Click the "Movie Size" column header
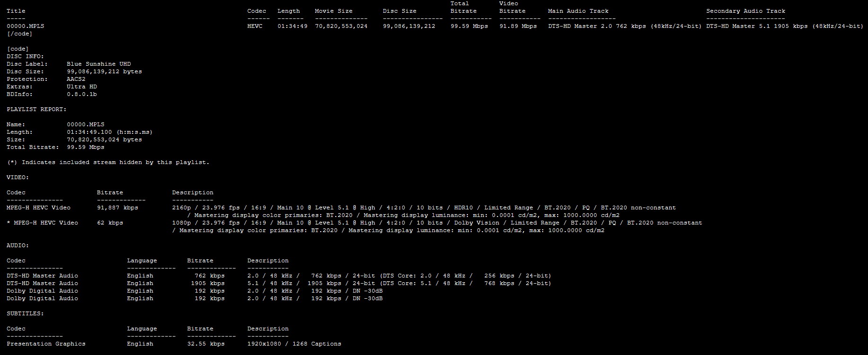 [x=333, y=11]
